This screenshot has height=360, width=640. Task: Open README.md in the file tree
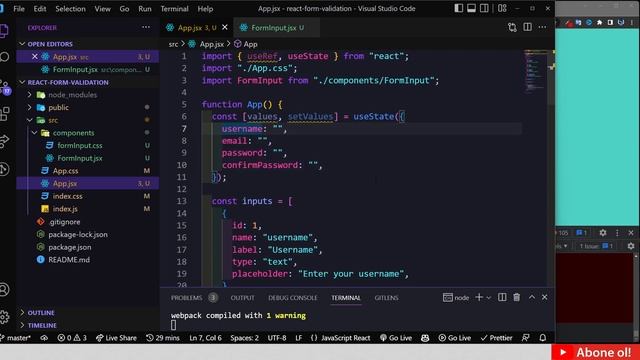(x=69, y=260)
